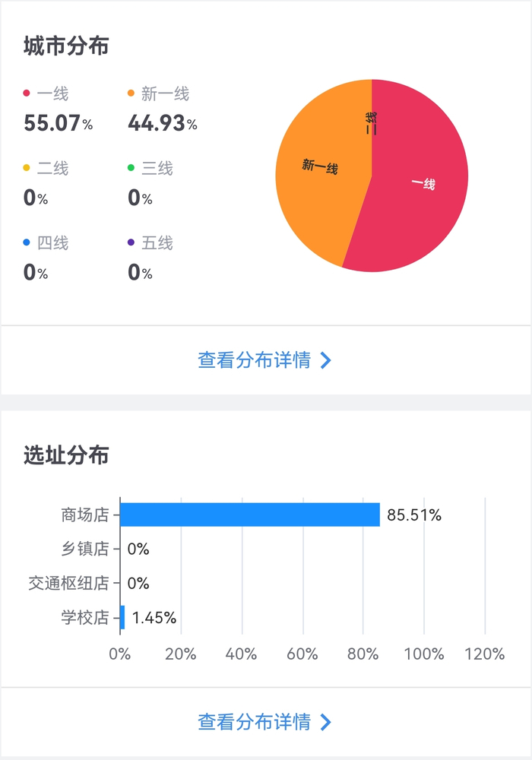Expand the city distribution details chevron
The image size is (532, 760).
325,360
